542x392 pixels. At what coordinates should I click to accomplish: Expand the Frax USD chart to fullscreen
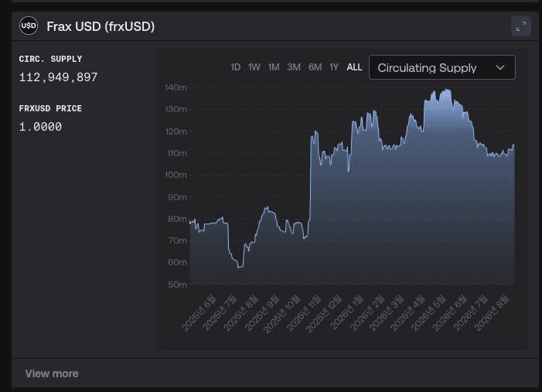tap(521, 26)
